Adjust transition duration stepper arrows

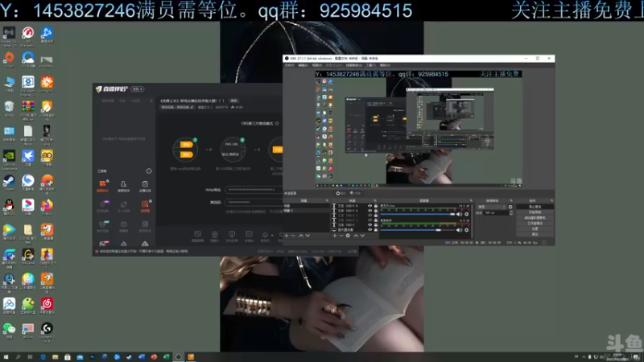[x=511, y=212]
